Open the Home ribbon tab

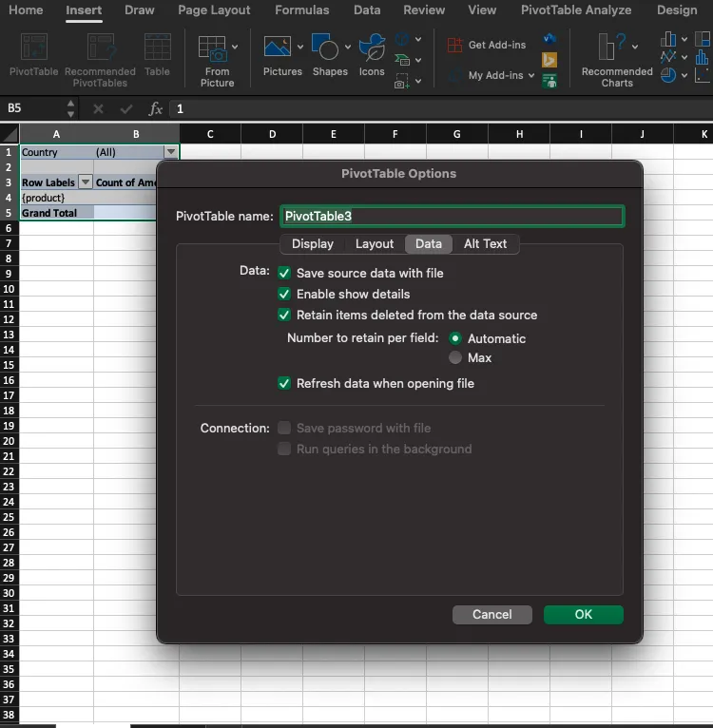point(26,10)
